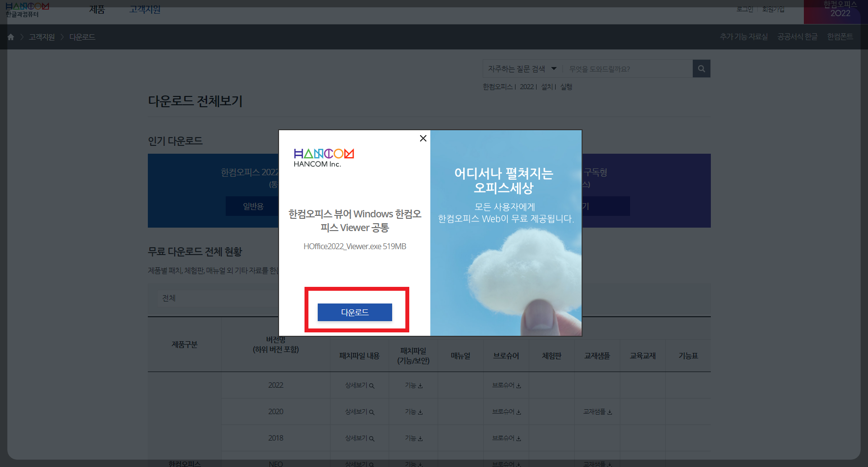Click the search input 무엇을 도와드릴까요?
Image resolution: width=868 pixels, height=467 pixels.
coord(629,69)
